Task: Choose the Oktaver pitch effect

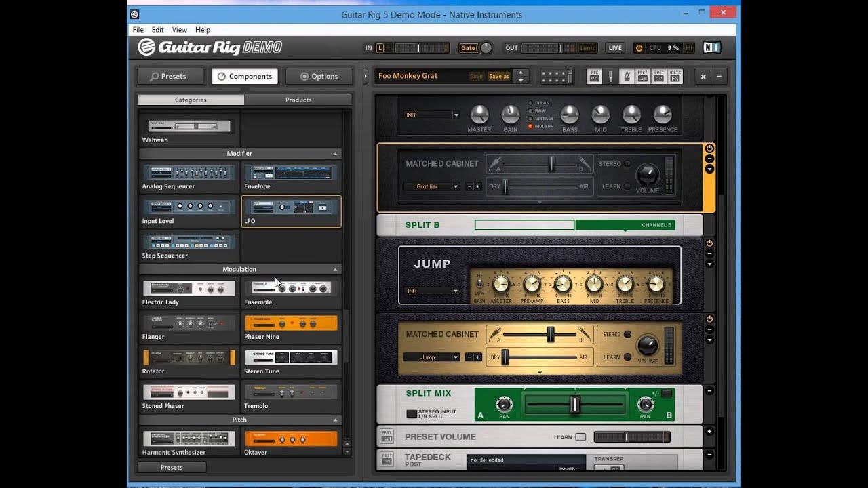Action: pos(291,442)
